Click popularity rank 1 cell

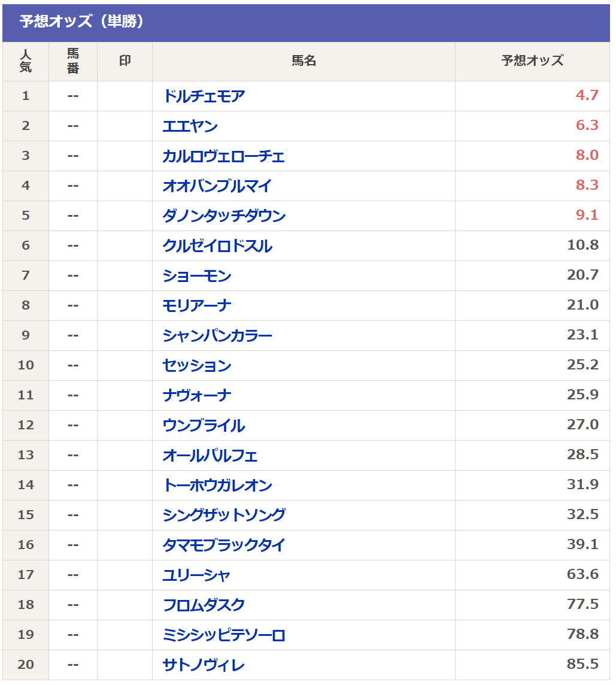pyautogui.click(x=26, y=96)
